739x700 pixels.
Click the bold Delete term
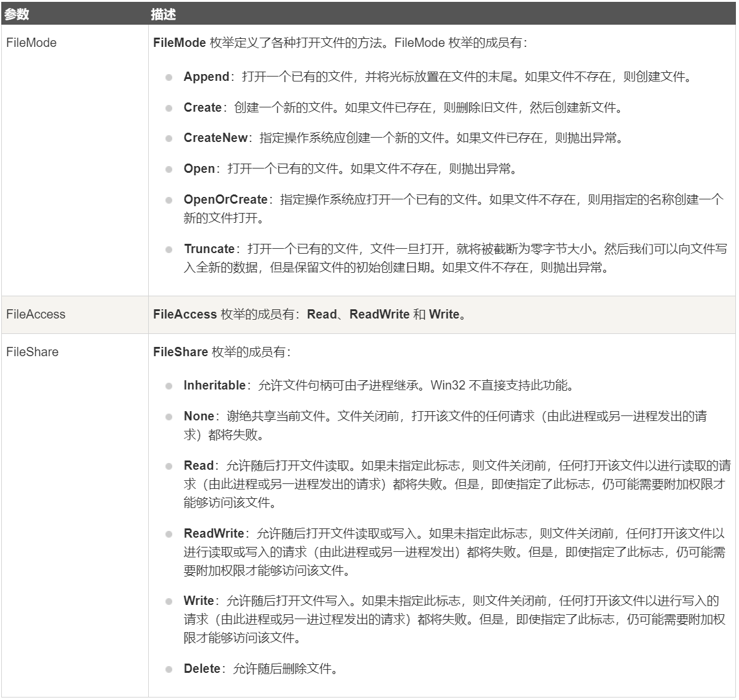point(202,669)
